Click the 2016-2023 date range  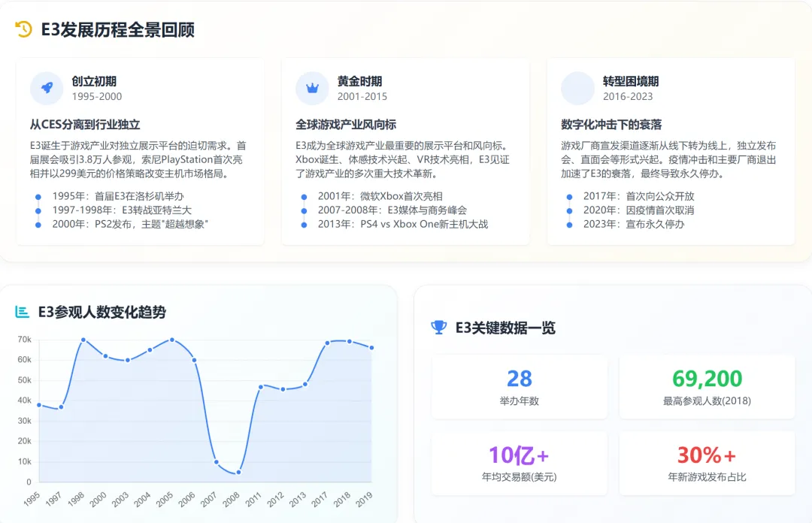pyautogui.click(x=628, y=96)
